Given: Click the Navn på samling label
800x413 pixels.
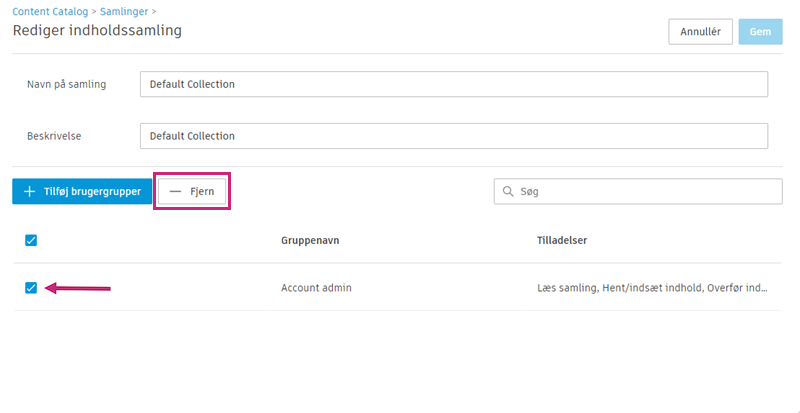Looking at the screenshot, I should pos(67,84).
